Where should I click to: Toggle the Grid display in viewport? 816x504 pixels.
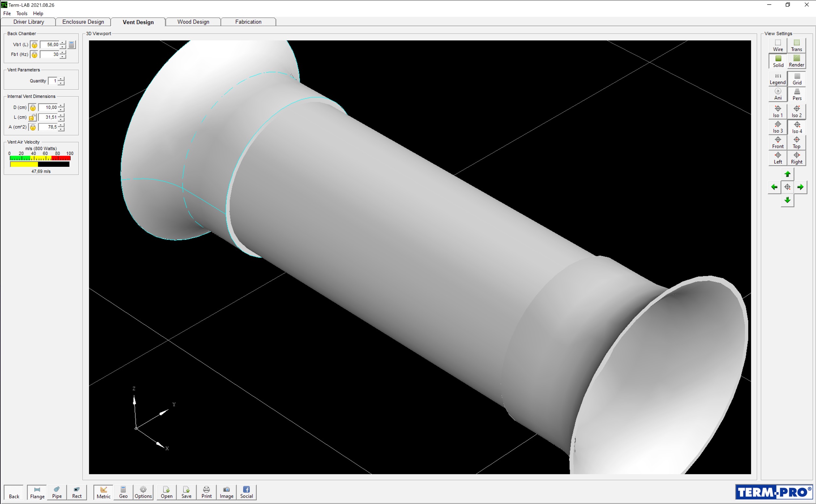coord(797,79)
